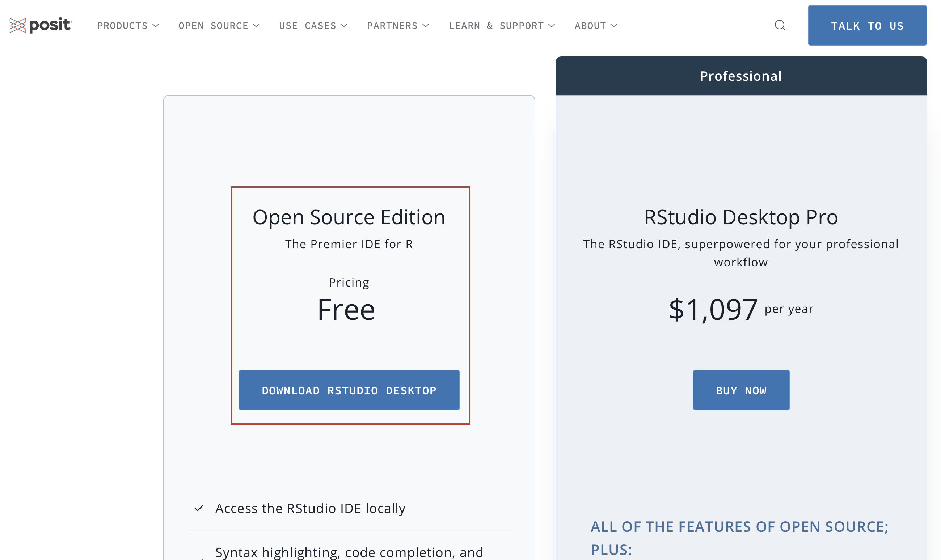Click 'Syntax highlighting, code completion' feature text
Screen dimensions: 941x560
coord(349,552)
